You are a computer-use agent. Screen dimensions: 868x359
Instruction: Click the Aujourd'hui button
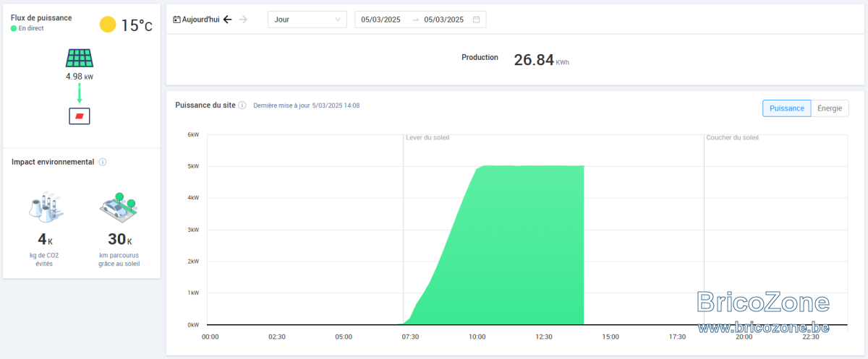196,20
